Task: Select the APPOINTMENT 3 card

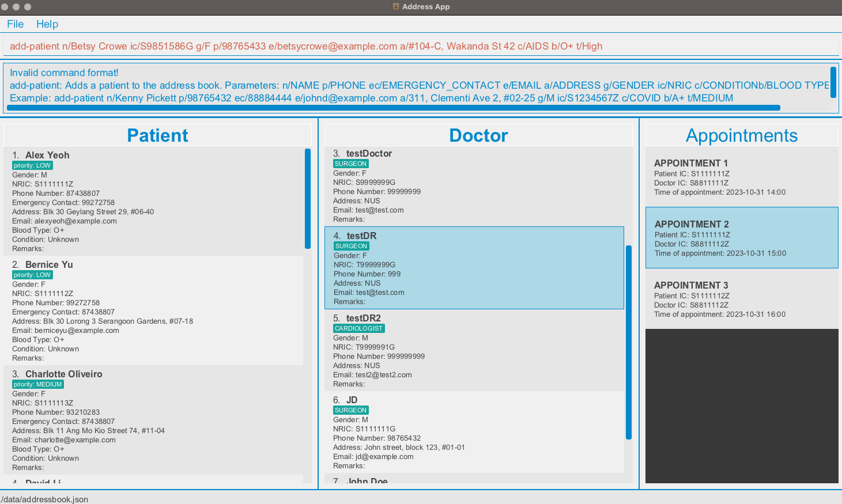Action: tap(742, 299)
